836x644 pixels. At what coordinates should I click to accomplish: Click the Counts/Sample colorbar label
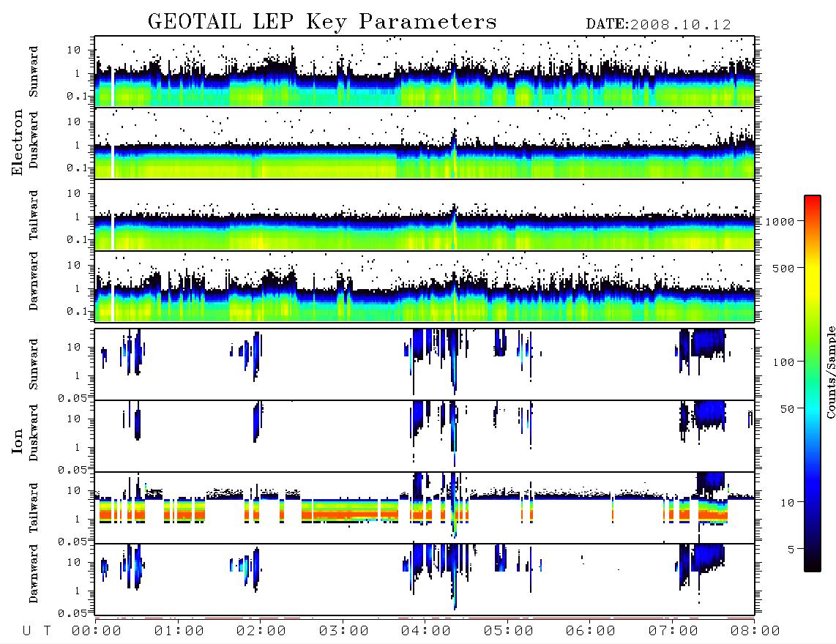(830, 372)
